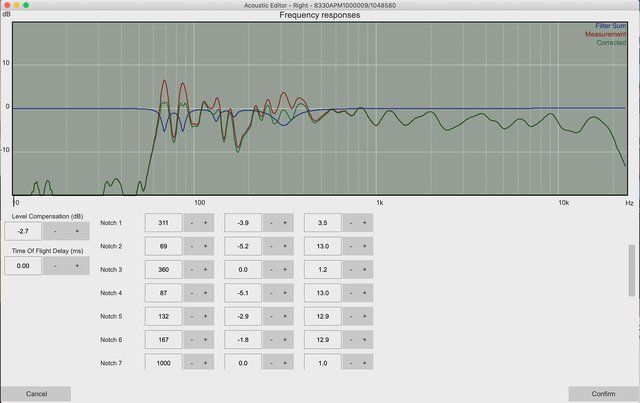640x403 pixels.
Task: Raise Notch 1 frequency using plus
Action: (x=205, y=222)
